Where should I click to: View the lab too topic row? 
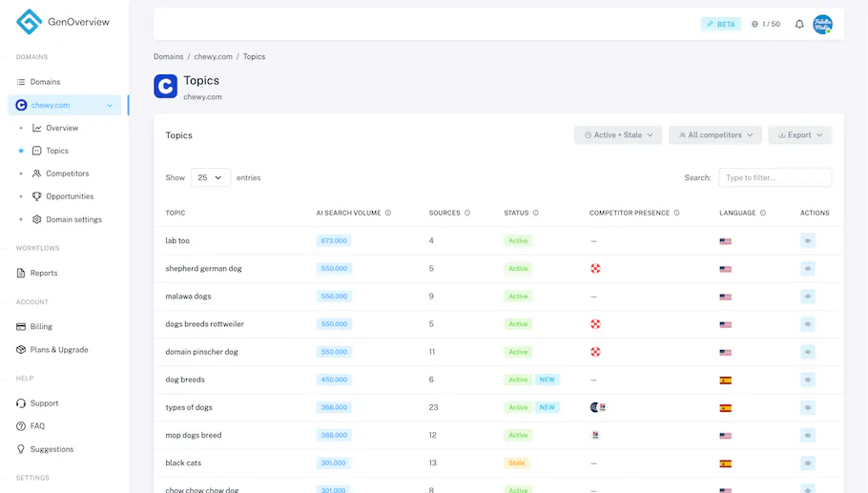pos(808,240)
